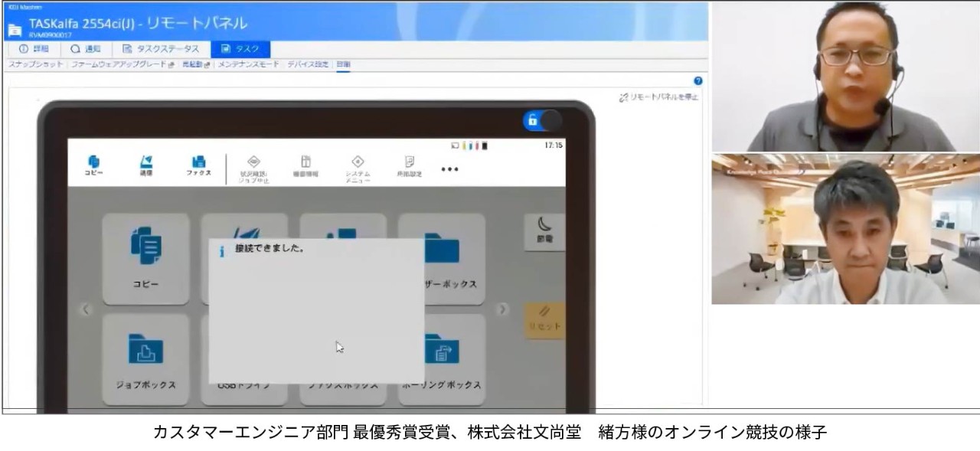Open the ポーリングボックス tile
Screen dimensions: 980x451
pyautogui.click(x=442, y=360)
